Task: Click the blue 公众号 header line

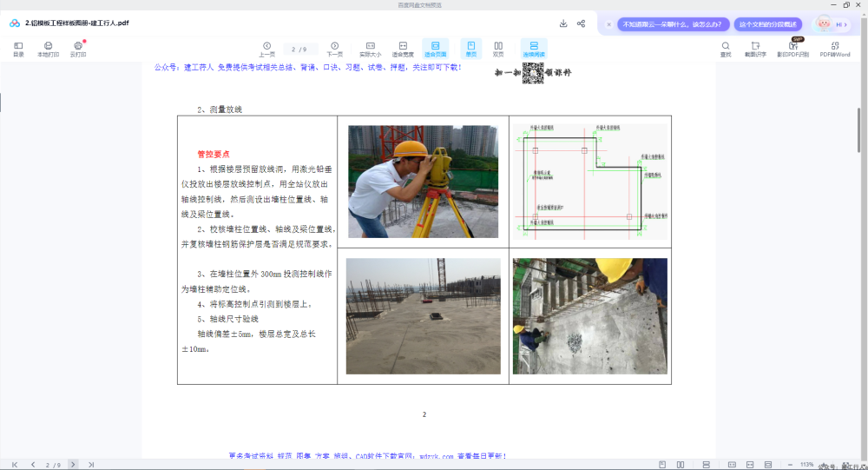Action: [x=308, y=67]
